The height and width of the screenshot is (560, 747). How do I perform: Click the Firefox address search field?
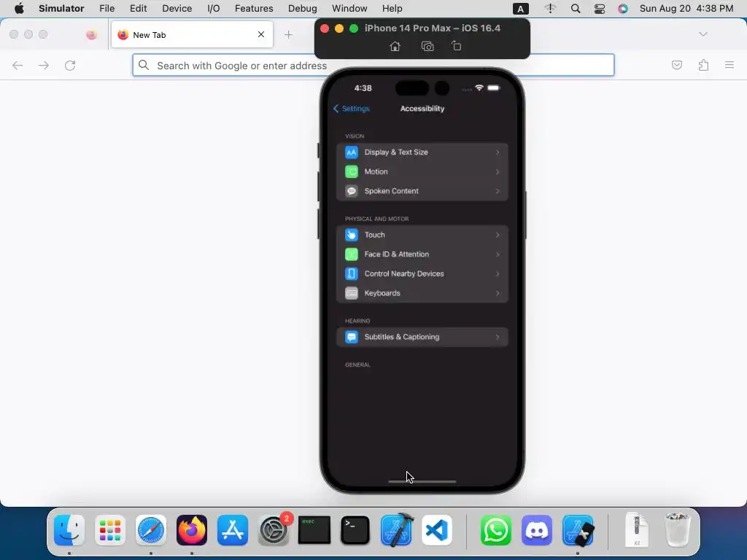click(x=373, y=65)
